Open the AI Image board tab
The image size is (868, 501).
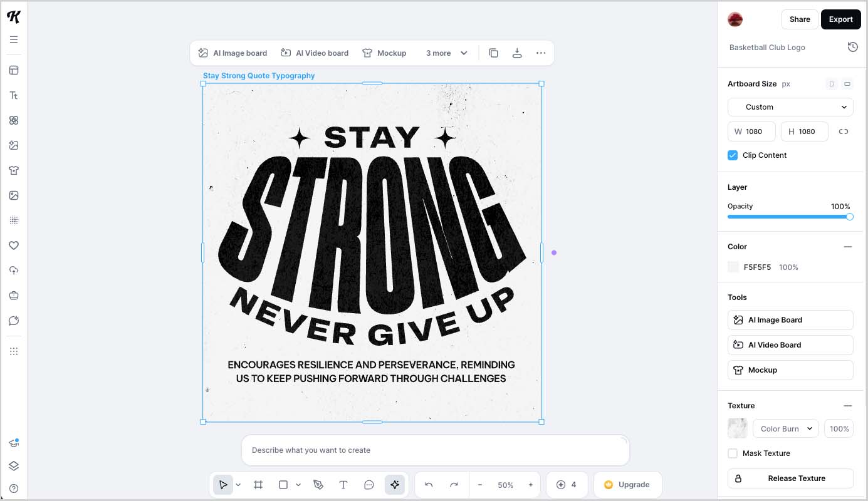pyautogui.click(x=233, y=53)
